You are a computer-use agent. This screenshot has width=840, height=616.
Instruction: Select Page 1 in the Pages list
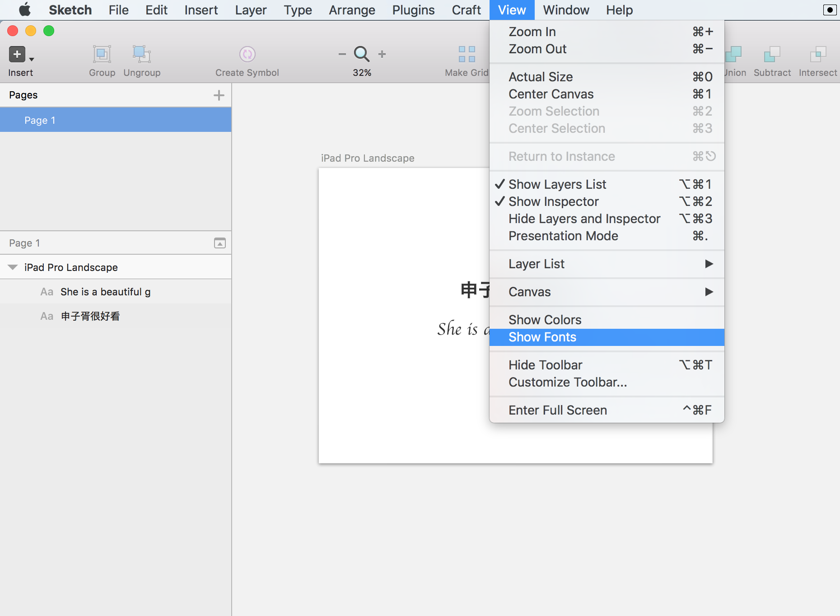coord(116,120)
